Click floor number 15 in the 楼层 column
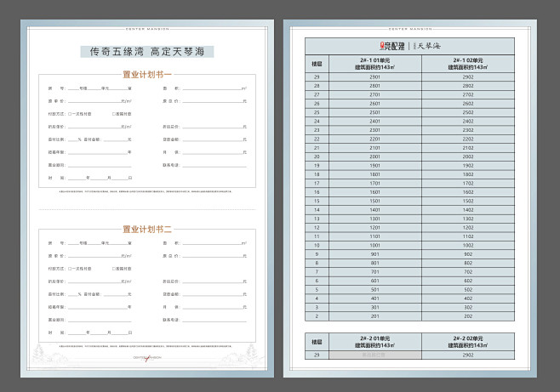 point(317,202)
